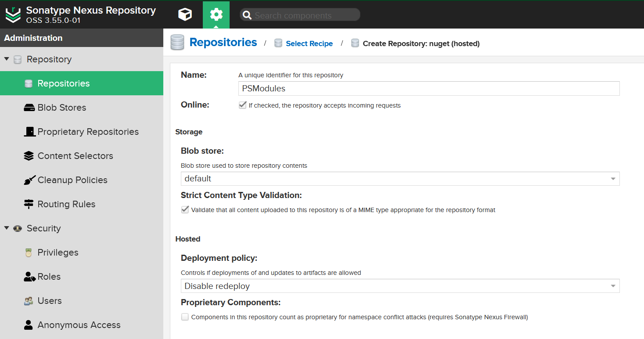Open Users in the sidebar
The width and height of the screenshot is (644, 339).
pyautogui.click(x=82, y=301)
